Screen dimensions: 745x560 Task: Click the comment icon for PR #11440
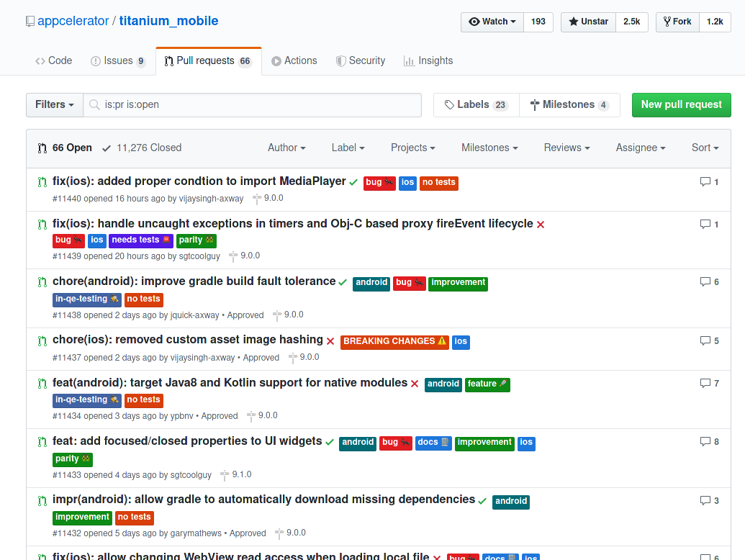coord(705,182)
